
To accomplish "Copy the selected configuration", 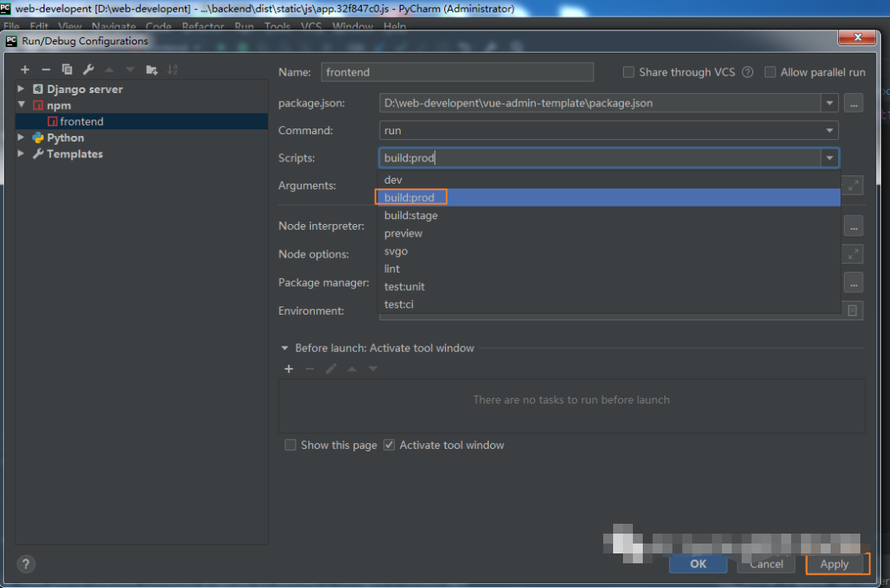I will 67,69.
